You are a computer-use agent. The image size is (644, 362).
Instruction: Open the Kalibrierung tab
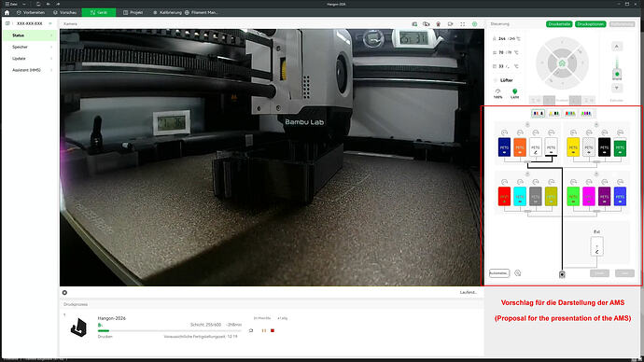[x=167, y=12]
